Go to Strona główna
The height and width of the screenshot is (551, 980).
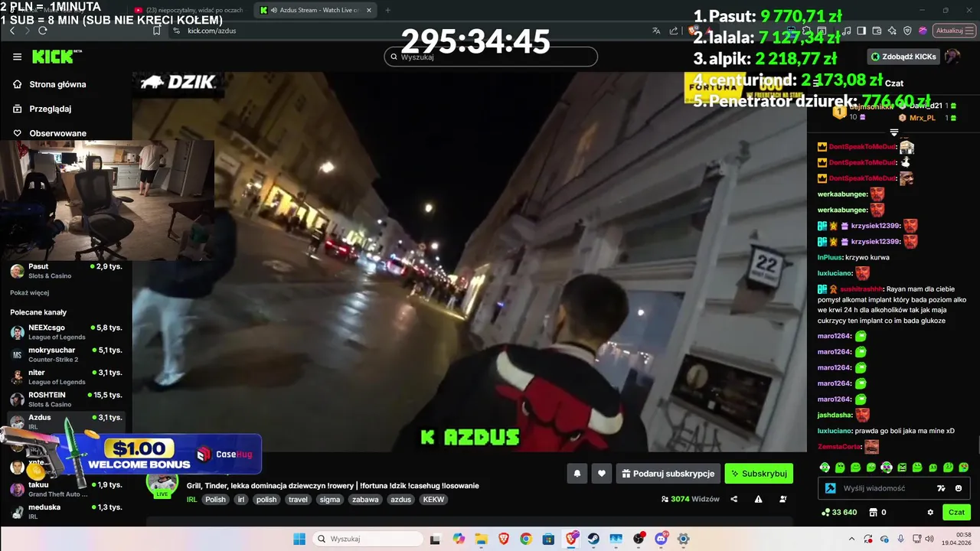[x=57, y=84]
